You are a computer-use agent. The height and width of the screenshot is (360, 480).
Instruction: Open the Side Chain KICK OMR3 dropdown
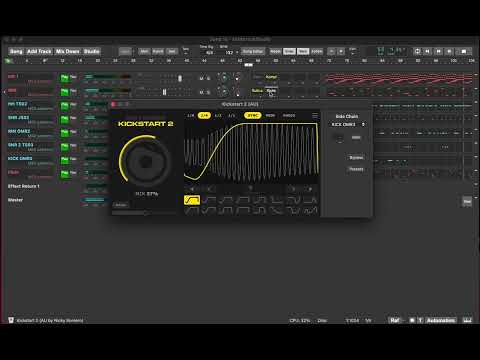pos(348,124)
